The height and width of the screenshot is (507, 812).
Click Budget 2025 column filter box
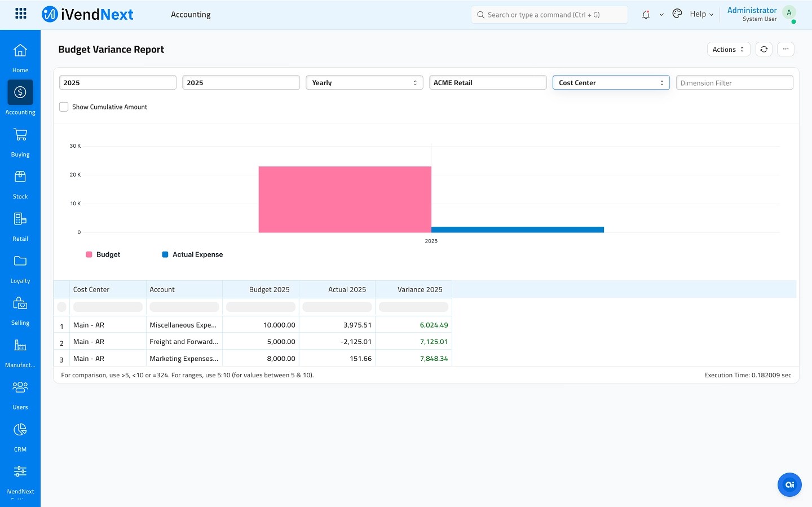pos(261,307)
